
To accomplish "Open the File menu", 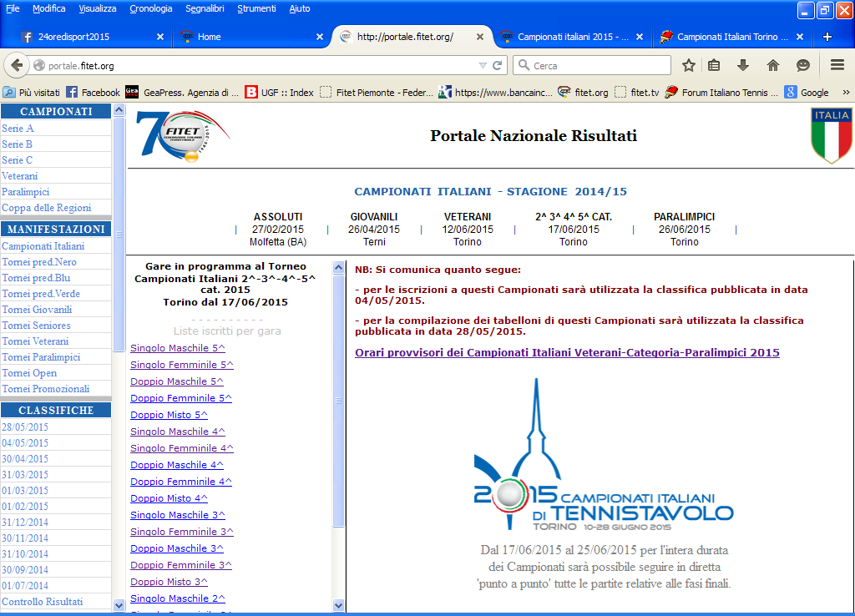I will pyautogui.click(x=13, y=8).
